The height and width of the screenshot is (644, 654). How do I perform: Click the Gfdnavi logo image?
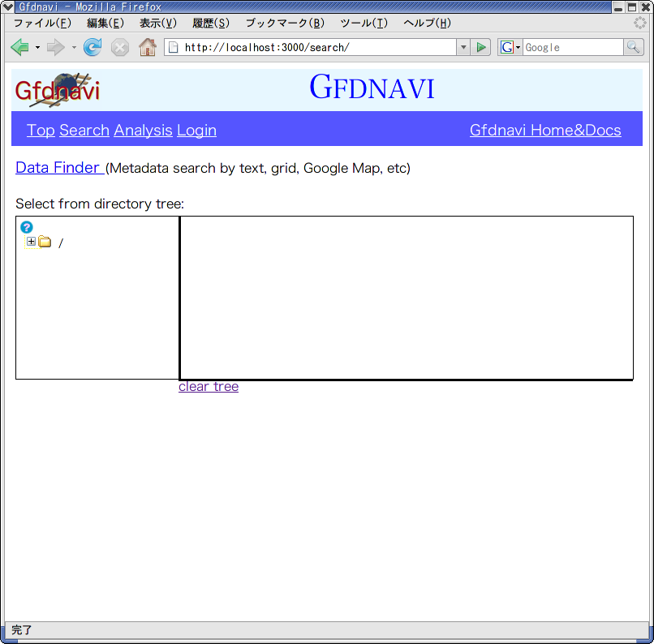click(58, 89)
